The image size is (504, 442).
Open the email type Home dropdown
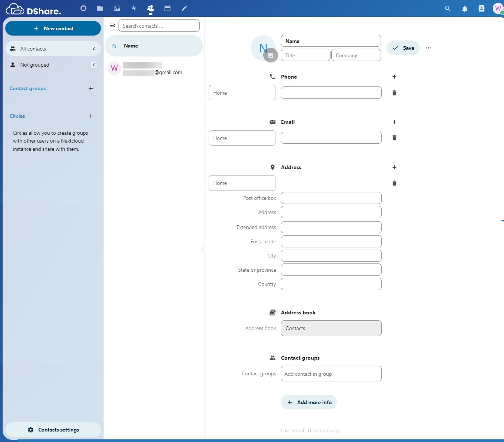pos(242,138)
